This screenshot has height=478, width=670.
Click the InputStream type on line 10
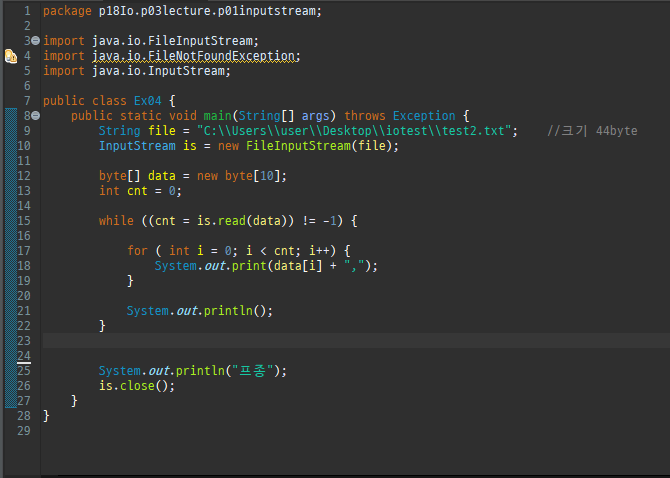tap(137, 146)
